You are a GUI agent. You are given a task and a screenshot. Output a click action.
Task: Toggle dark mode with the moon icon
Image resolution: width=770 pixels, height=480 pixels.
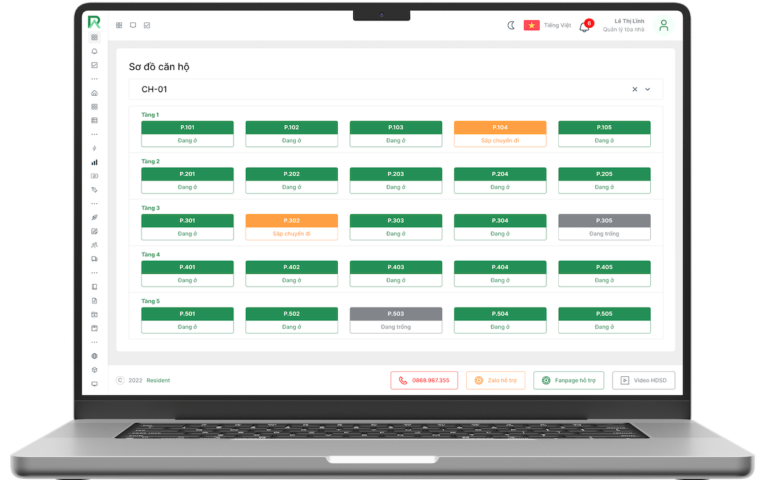pyautogui.click(x=511, y=26)
